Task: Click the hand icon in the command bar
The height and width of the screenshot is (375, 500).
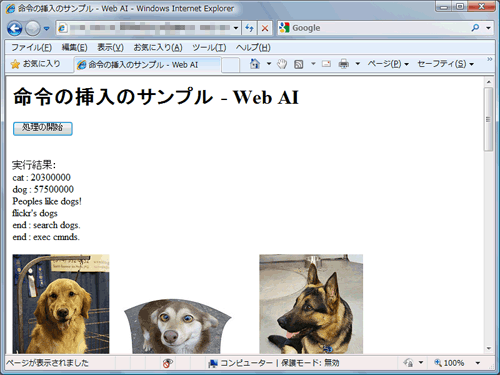Action: coord(282,64)
